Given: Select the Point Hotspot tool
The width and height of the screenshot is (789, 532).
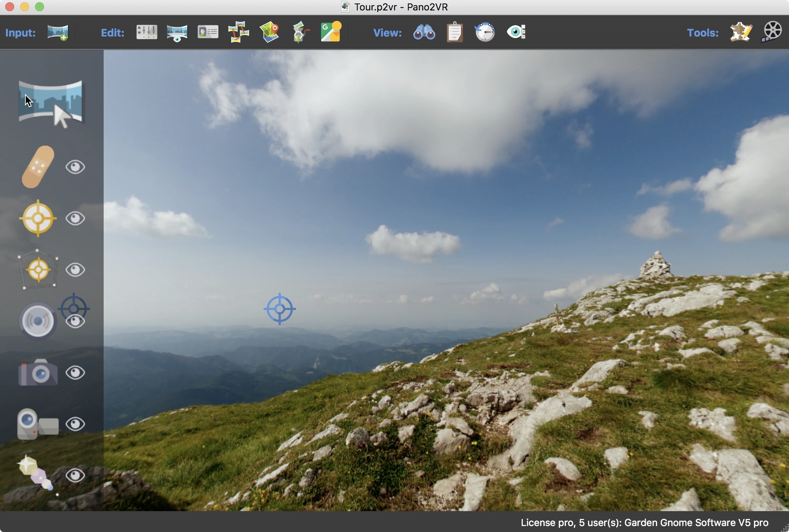Looking at the screenshot, I should [37, 218].
